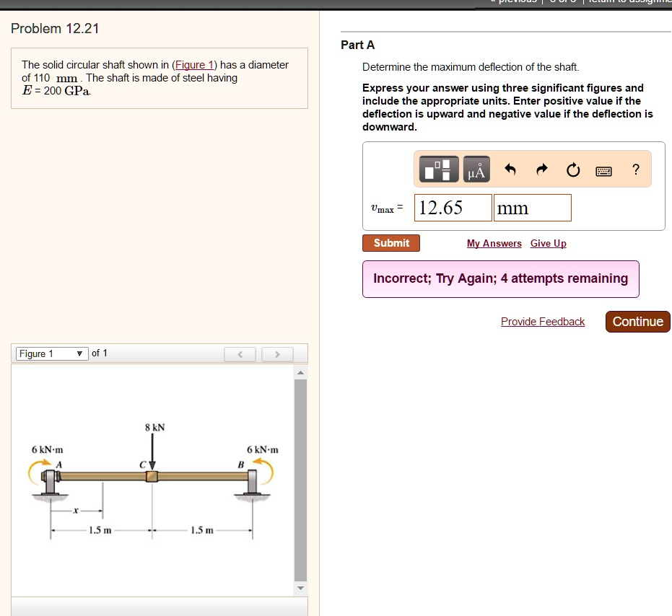Click the 8 kN load label in figure
This screenshot has width=672, height=616.
tap(154, 428)
